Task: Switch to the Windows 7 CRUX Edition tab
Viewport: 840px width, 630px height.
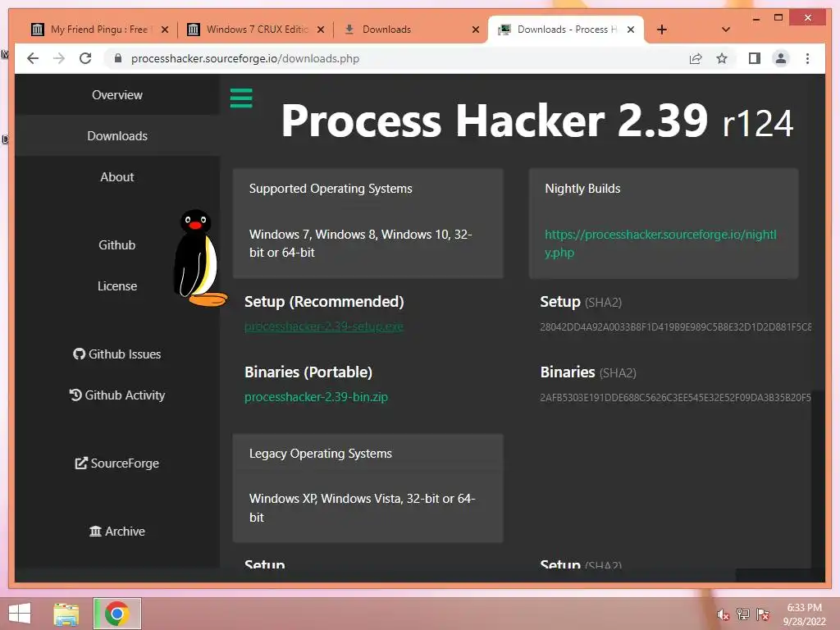Action: click(255, 30)
